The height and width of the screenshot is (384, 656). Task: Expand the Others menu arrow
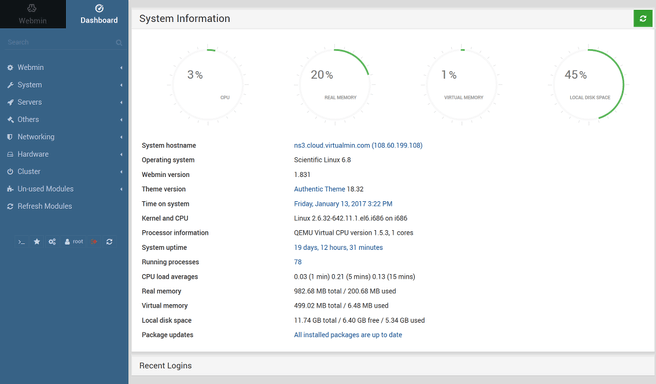pos(121,120)
